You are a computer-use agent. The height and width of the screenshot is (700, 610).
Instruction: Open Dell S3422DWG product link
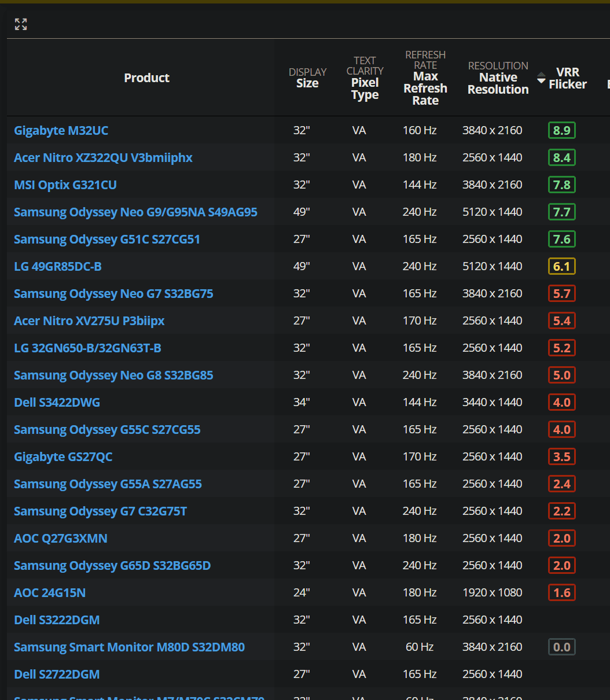click(x=57, y=402)
